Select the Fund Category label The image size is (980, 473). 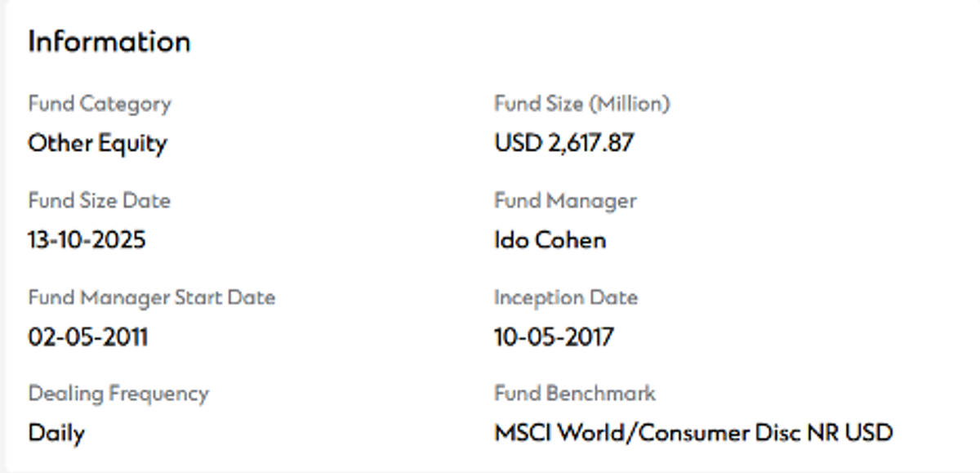point(100,105)
